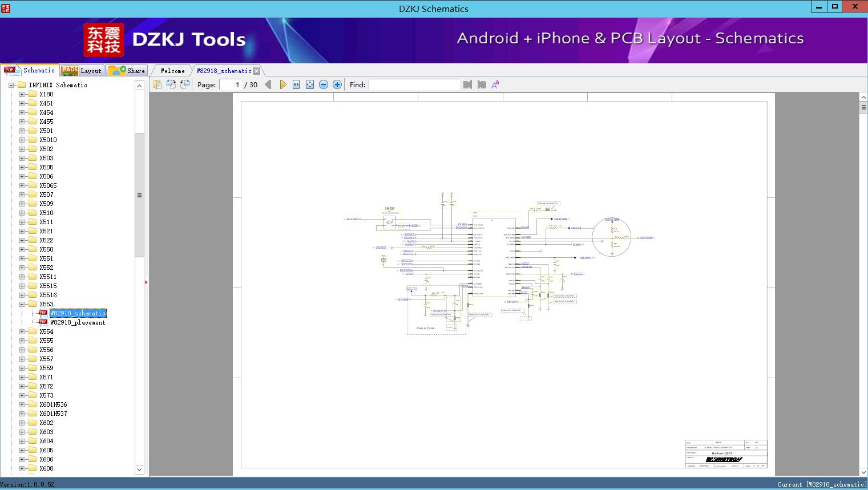This screenshot has width=868, height=490.
Task: Open W82918_placement PDF file
Action: 78,322
